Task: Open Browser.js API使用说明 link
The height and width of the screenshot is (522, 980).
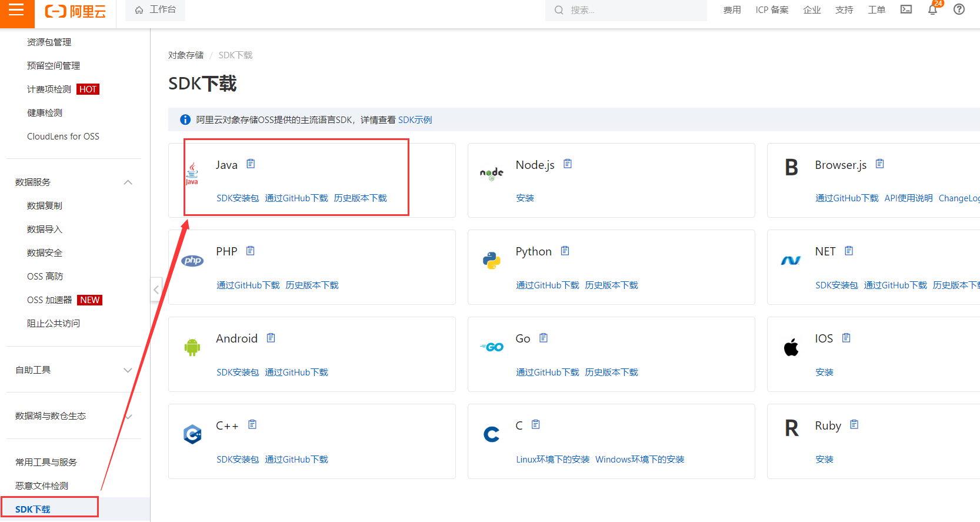Action: tap(908, 198)
